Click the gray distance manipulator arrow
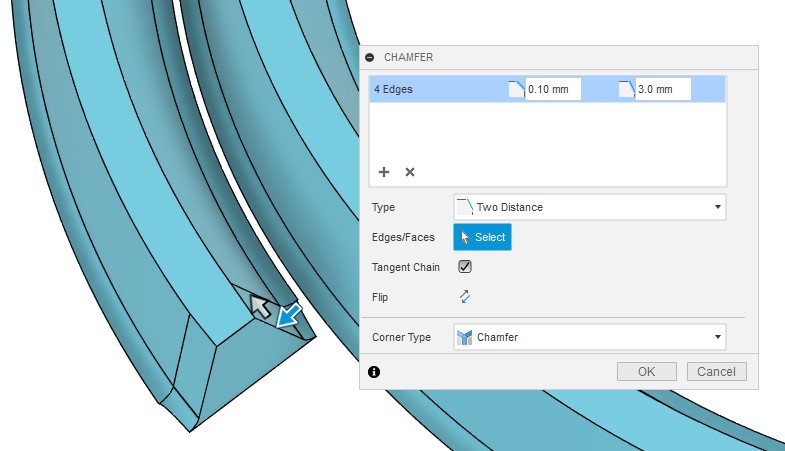This screenshot has height=451, width=785. (260, 308)
